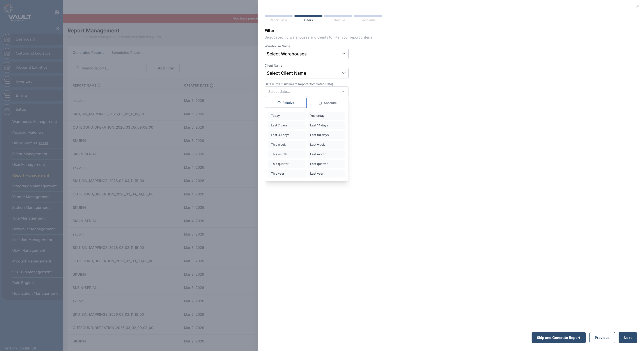Switch date picker to Relative mode

(x=285, y=103)
